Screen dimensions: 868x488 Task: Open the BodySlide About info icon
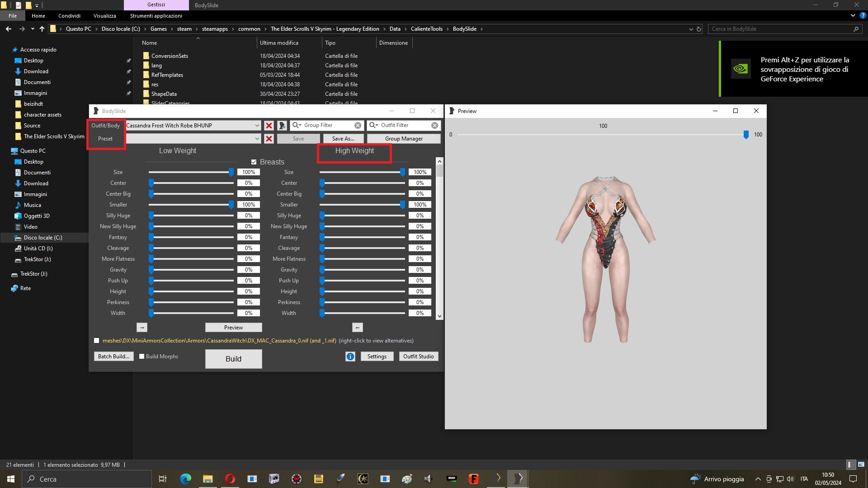coord(350,357)
